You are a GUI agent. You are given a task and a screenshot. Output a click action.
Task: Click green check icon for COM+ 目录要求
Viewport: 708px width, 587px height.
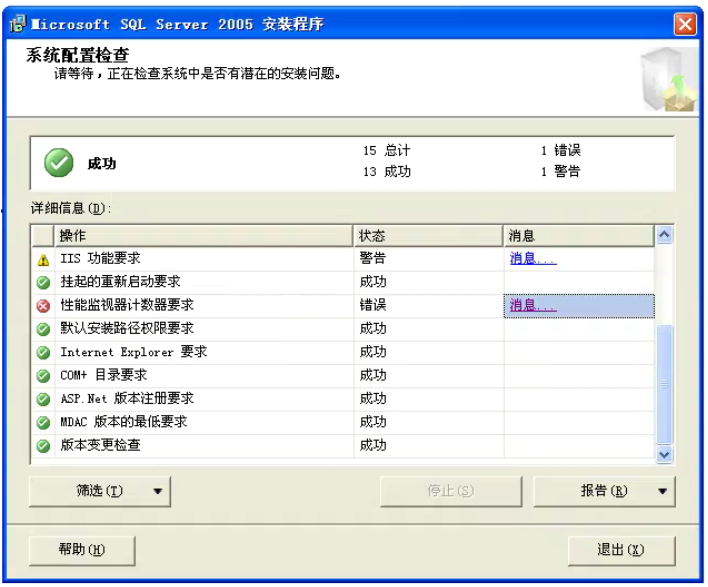click(43, 376)
